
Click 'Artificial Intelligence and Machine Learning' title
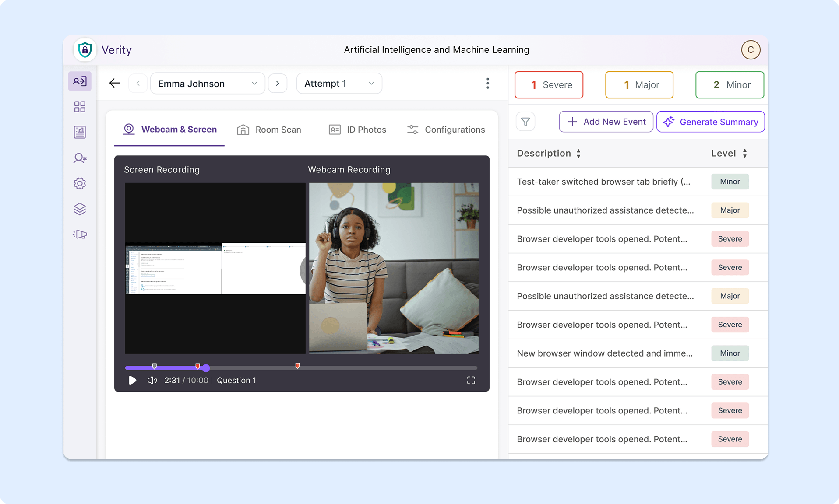(437, 50)
